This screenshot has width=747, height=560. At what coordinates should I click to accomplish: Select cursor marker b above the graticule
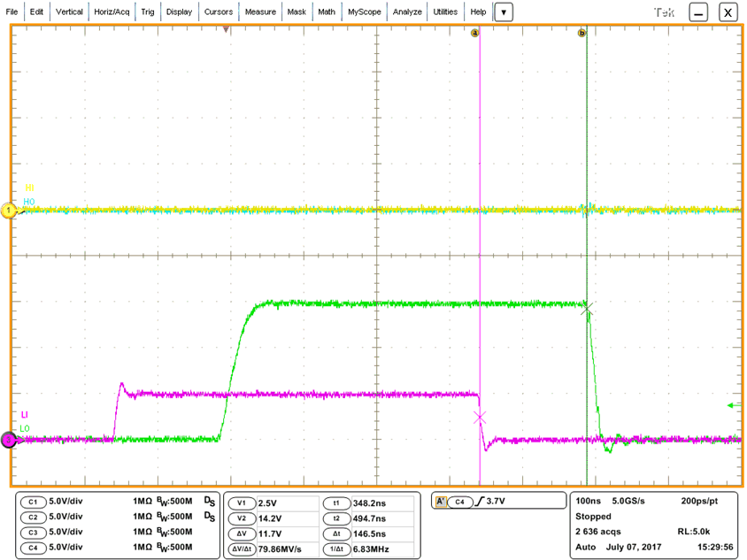(x=582, y=32)
